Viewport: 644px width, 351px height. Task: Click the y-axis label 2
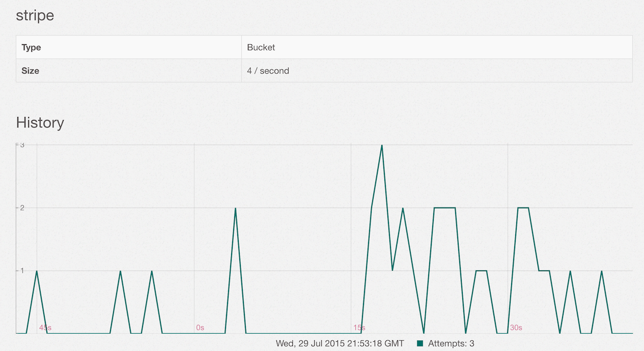22,208
